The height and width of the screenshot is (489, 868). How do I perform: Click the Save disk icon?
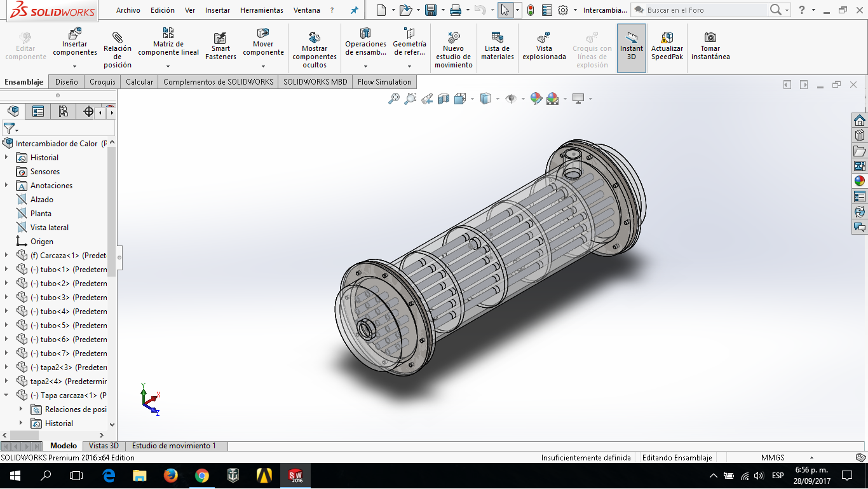431,10
